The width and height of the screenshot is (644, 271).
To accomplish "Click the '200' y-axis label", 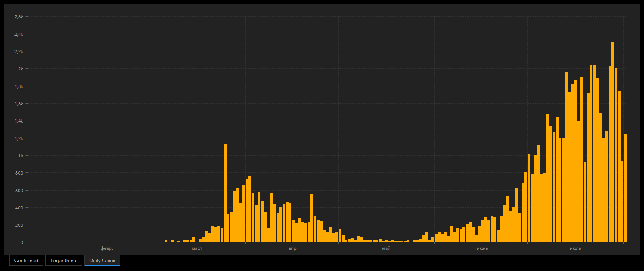I will (x=19, y=225).
